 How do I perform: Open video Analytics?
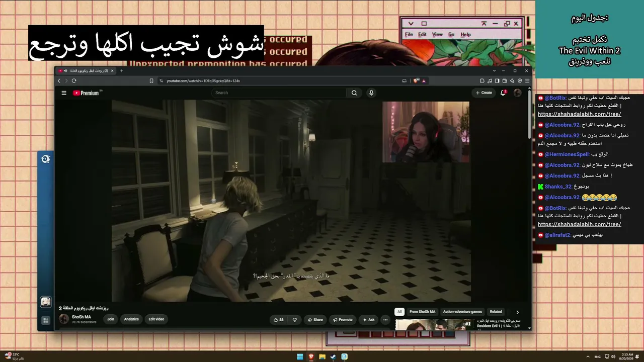click(131, 319)
